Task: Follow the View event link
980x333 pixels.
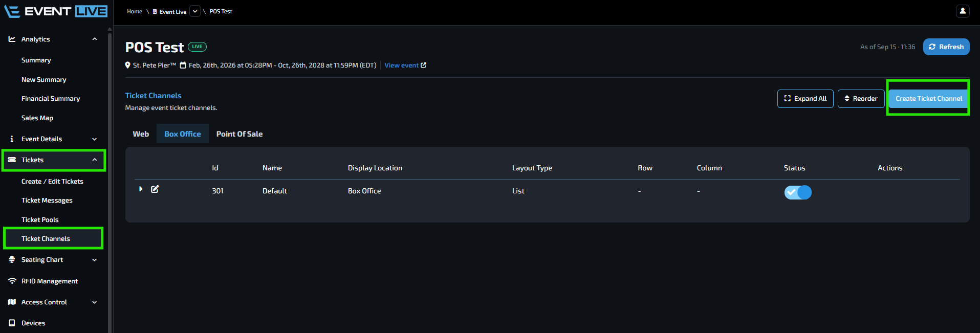Action: [x=401, y=65]
